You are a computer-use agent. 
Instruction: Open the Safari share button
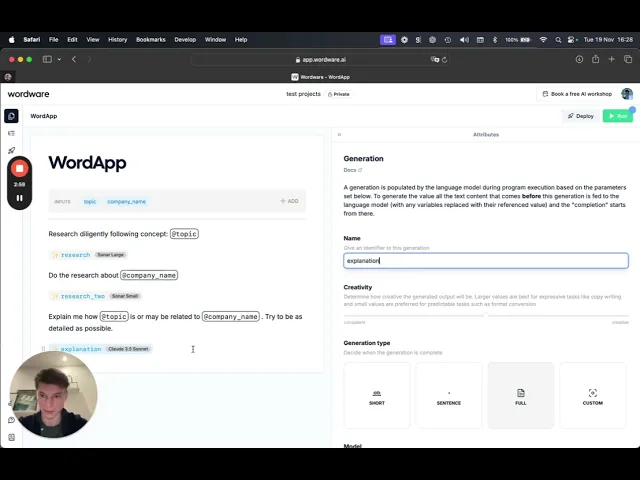pos(596,59)
